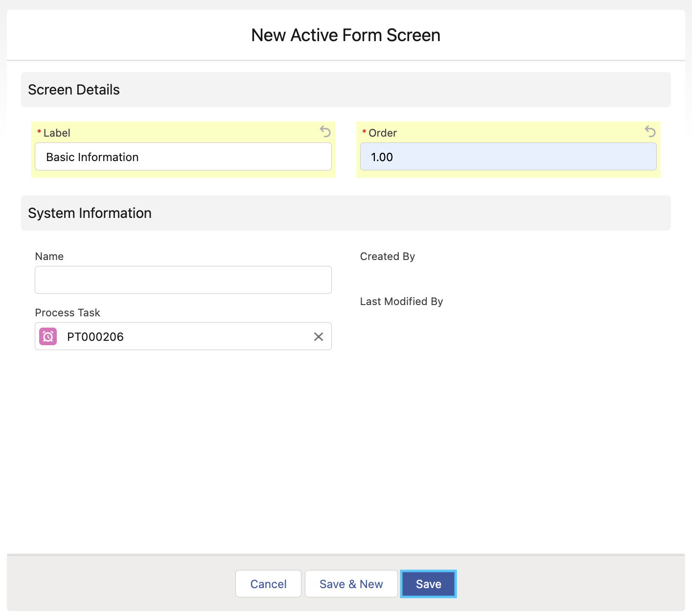Screen dimensions: 692x616
Task: Open the PT000206 process task record
Action: [96, 336]
